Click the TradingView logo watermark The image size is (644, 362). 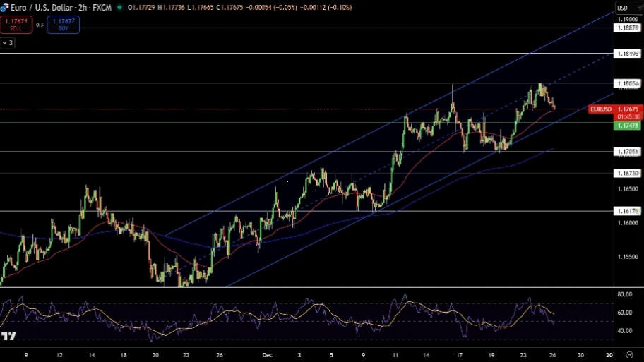8,337
